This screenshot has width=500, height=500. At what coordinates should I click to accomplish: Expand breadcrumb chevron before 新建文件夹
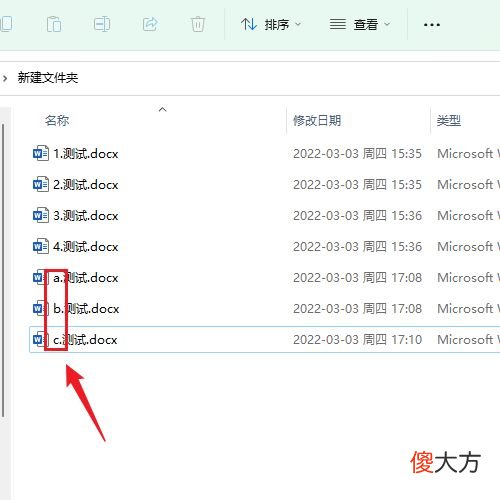pyautogui.click(x=5, y=79)
